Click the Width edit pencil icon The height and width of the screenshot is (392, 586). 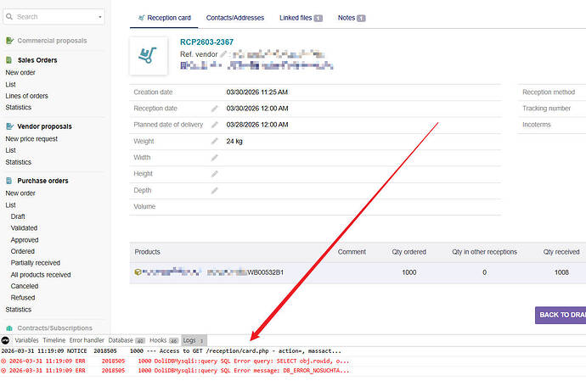point(215,158)
